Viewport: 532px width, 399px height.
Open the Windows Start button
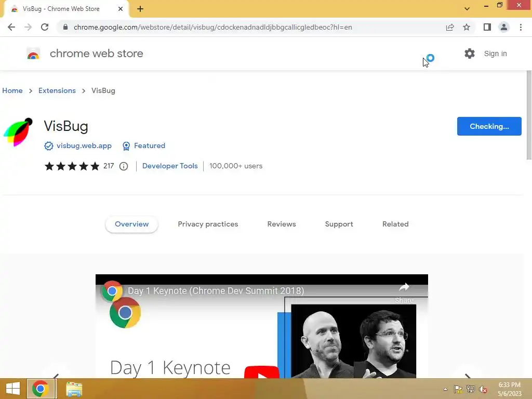pos(13,389)
